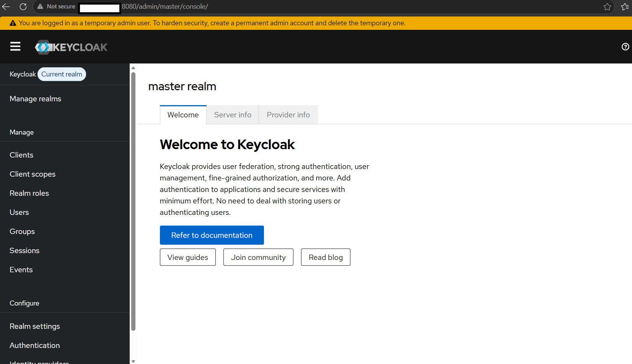Viewport: 632px width, 364px height.
Task: Click the Read blog button
Action: click(326, 257)
